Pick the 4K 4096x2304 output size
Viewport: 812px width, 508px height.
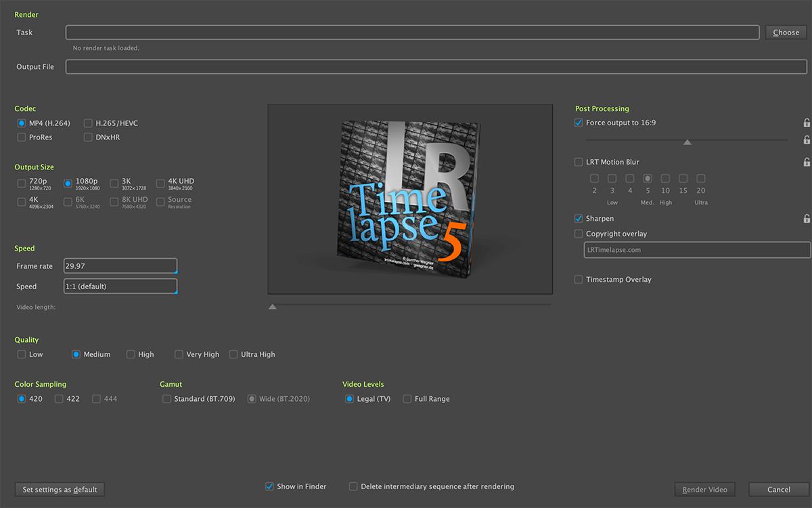click(x=22, y=201)
